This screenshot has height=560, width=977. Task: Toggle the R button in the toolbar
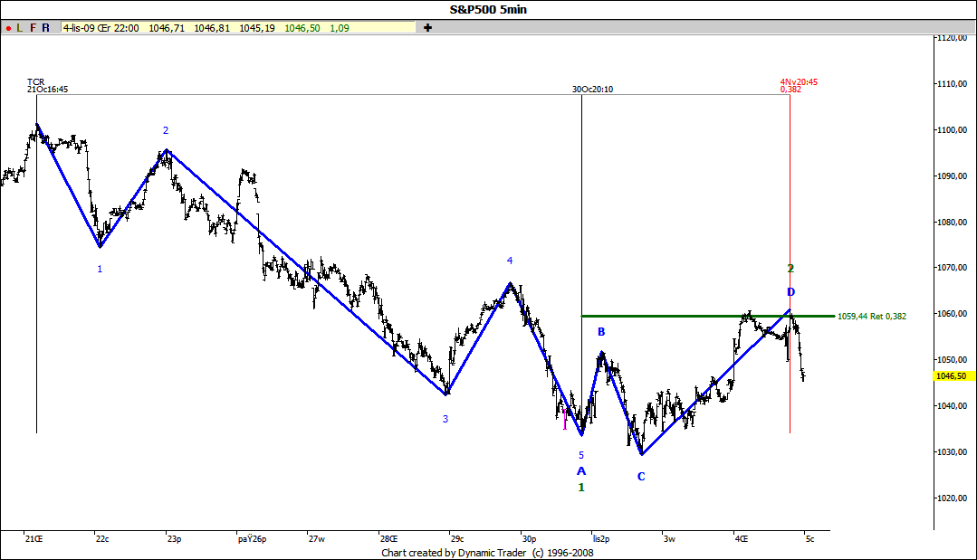45,28
